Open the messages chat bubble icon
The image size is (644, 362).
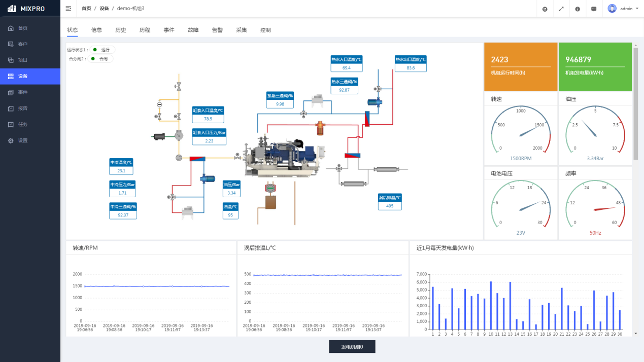tap(594, 9)
